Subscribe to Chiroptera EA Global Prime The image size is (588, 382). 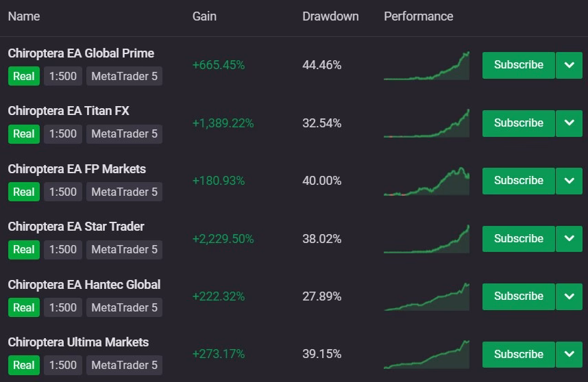click(x=518, y=65)
